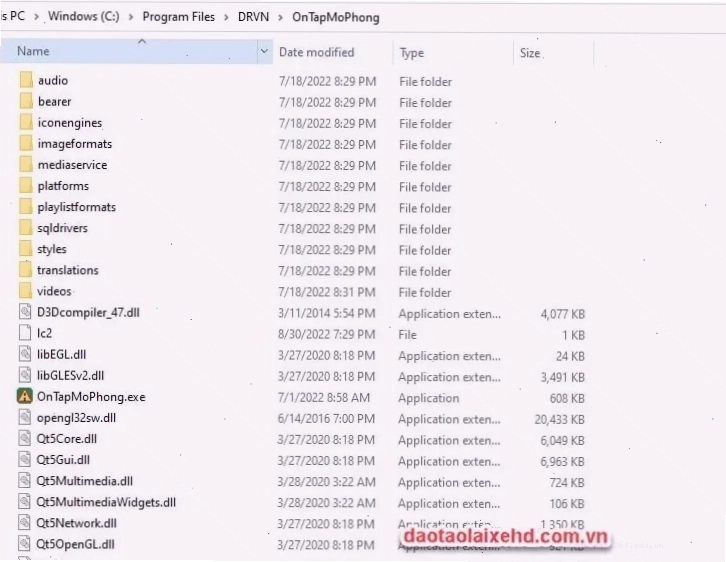This screenshot has height=562, width=726.
Task: Click the date 6/14/2016 7:00 PM
Action: pos(326,418)
